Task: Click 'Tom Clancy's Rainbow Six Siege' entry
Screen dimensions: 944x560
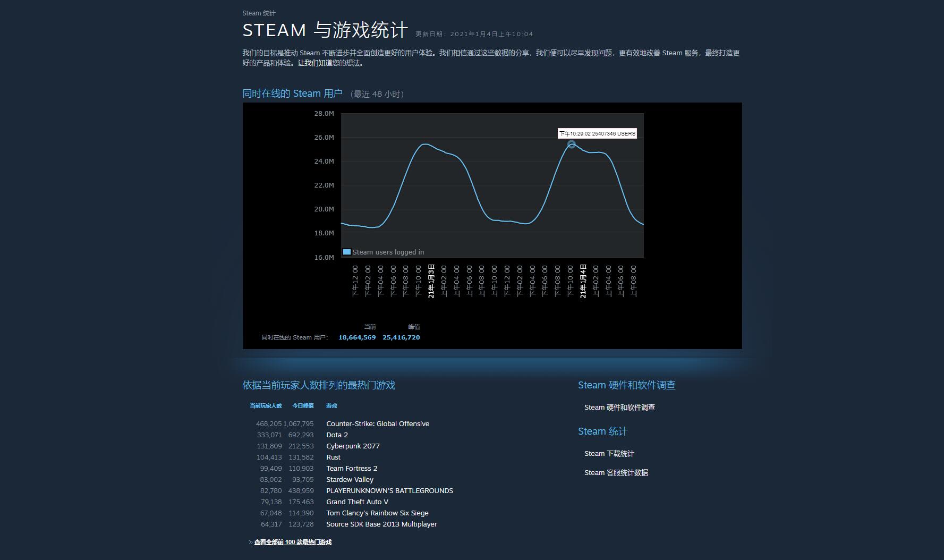Action: click(377, 513)
